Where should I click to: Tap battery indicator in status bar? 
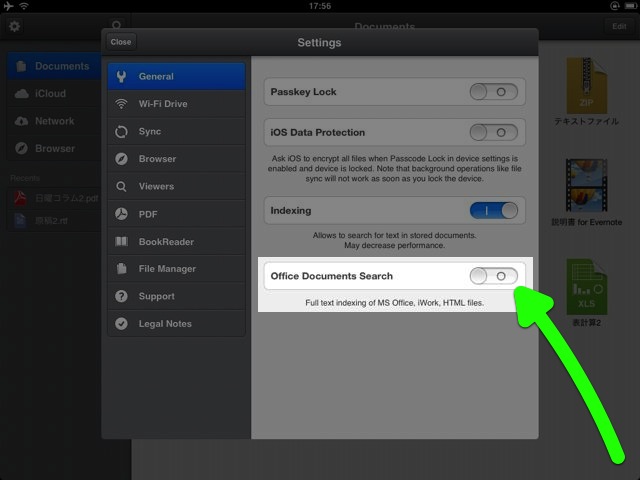tap(631, 6)
